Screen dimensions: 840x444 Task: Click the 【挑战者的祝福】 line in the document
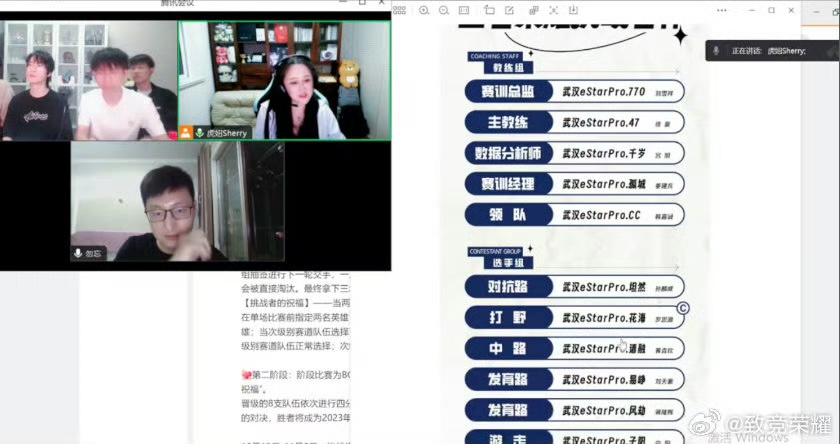click(x=295, y=303)
